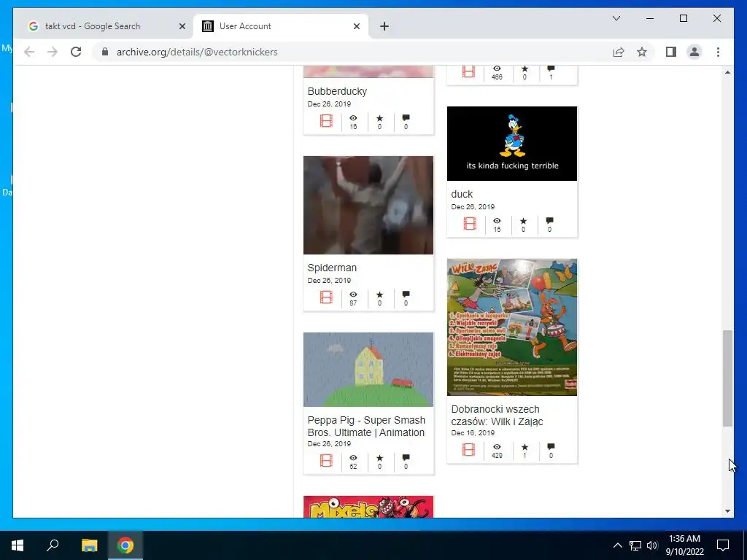Screen dimensions: 747x560
Task: Click views eye icon on Peppa Pig
Action: pos(353,458)
